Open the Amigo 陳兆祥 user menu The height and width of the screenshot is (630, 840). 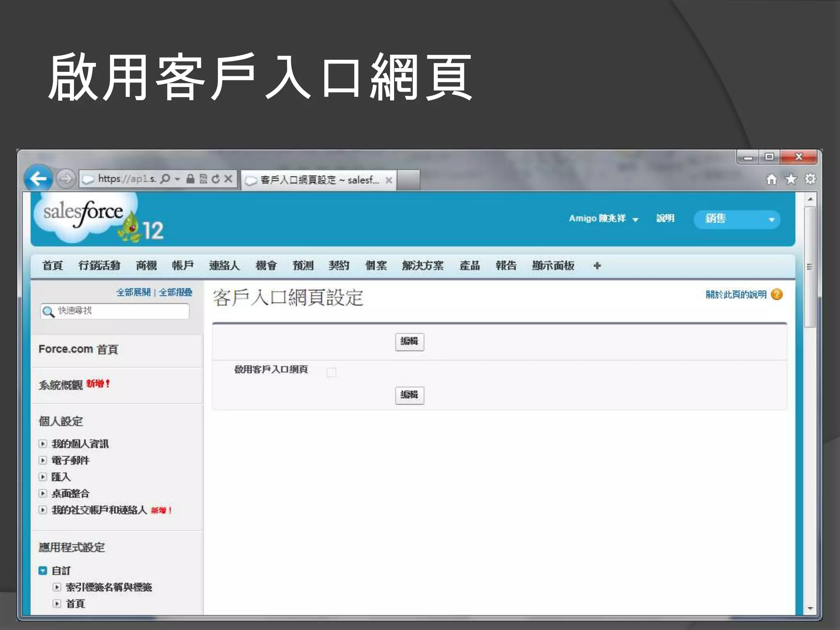pos(603,219)
